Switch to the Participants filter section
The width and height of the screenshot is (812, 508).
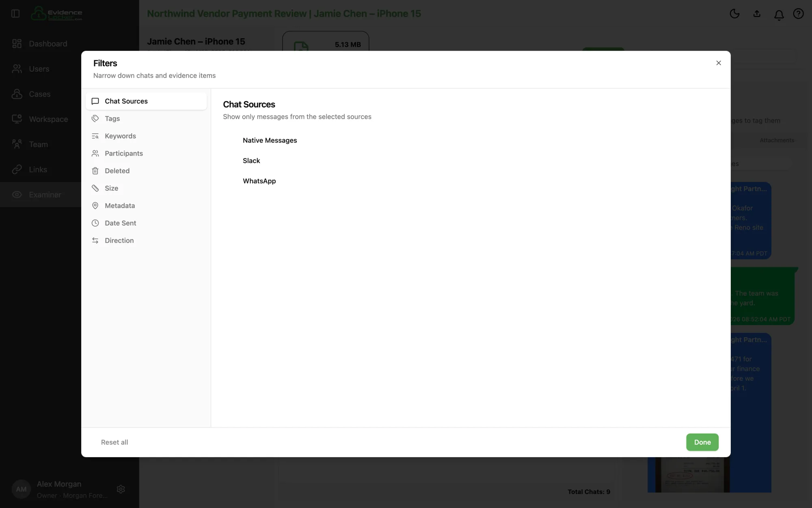coord(146,154)
